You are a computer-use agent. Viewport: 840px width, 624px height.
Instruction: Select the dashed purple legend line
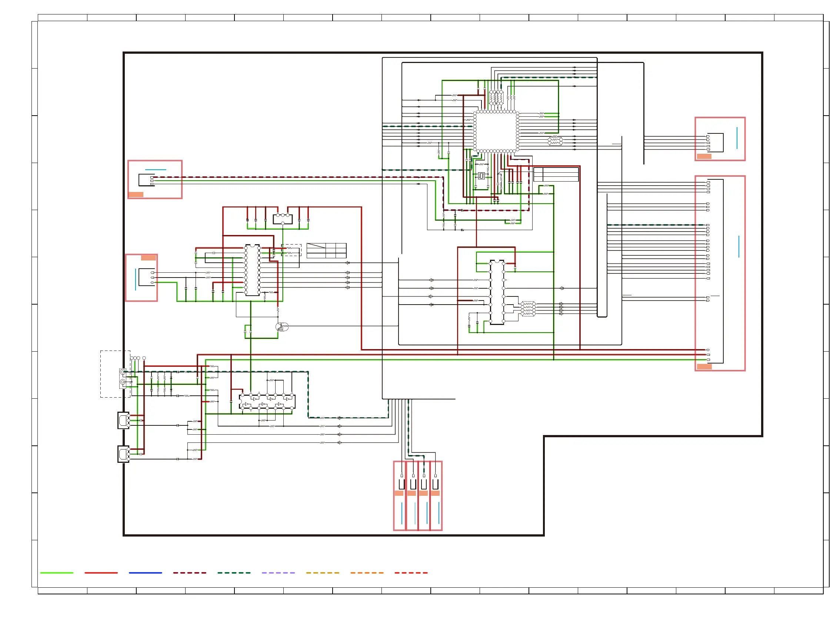click(x=278, y=573)
